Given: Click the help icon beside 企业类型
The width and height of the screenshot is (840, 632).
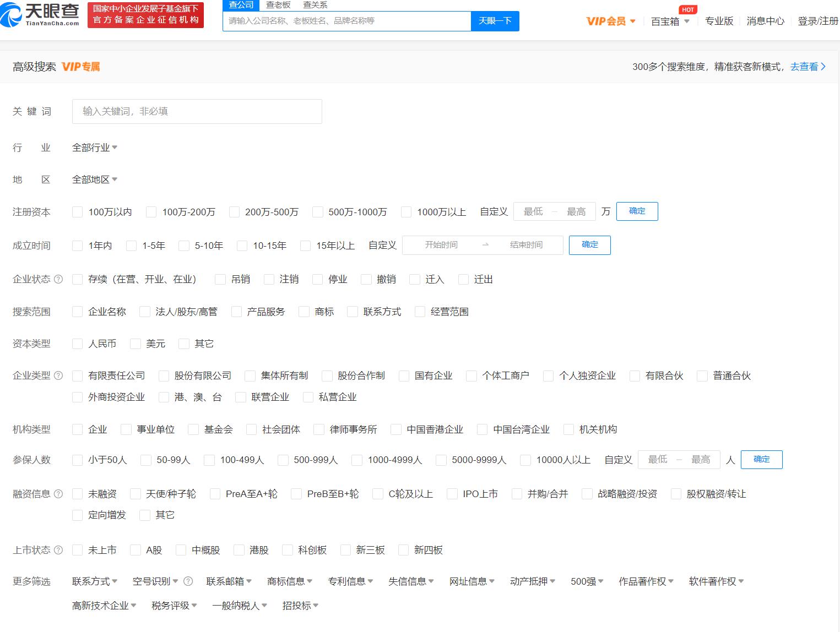Looking at the screenshot, I should (x=58, y=375).
